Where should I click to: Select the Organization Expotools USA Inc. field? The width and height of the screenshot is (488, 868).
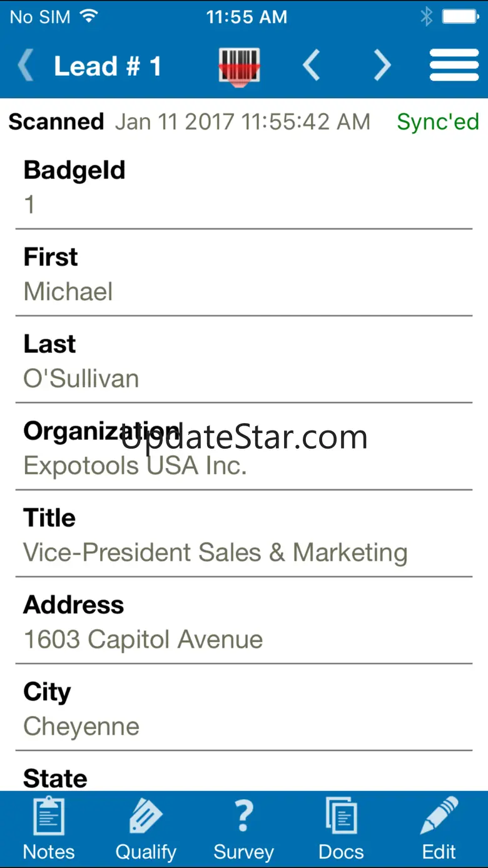[135, 466]
